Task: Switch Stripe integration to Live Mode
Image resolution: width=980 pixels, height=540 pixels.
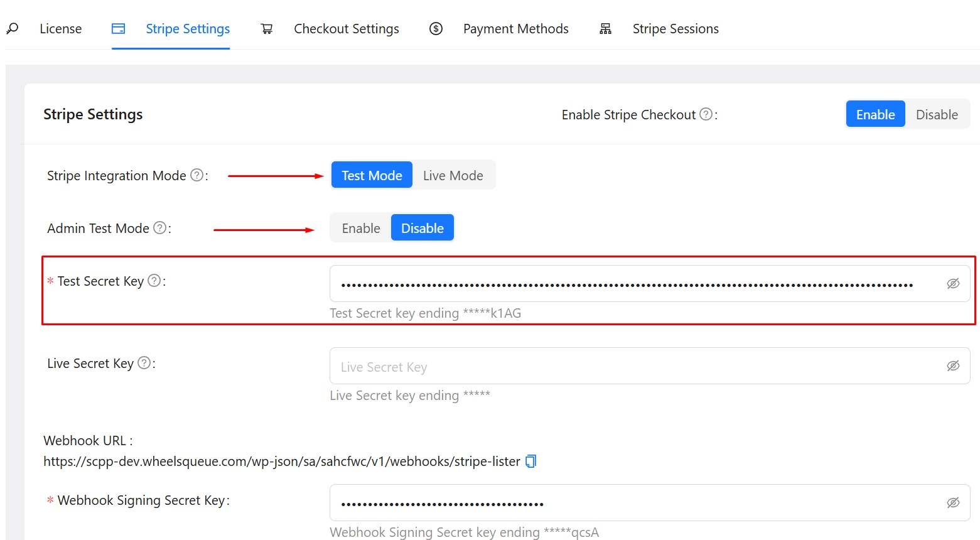Action: 453,176
